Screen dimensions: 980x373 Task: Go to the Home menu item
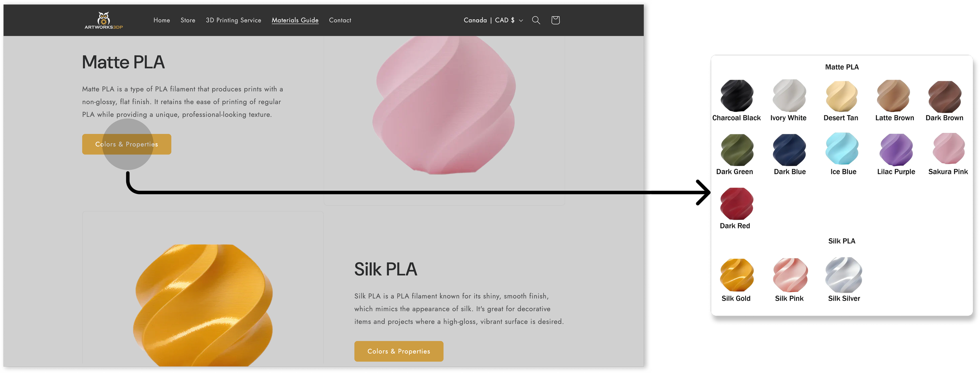coord(162,20)
